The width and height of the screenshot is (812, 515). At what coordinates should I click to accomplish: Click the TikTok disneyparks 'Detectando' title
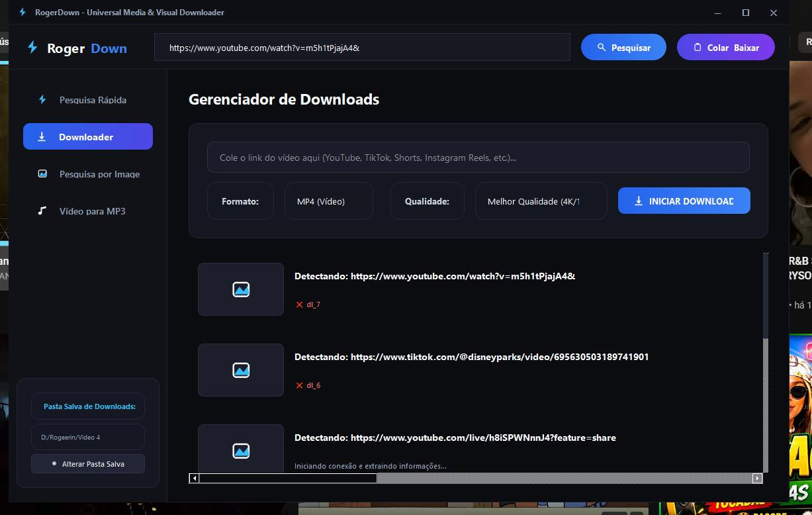point(471,357)
